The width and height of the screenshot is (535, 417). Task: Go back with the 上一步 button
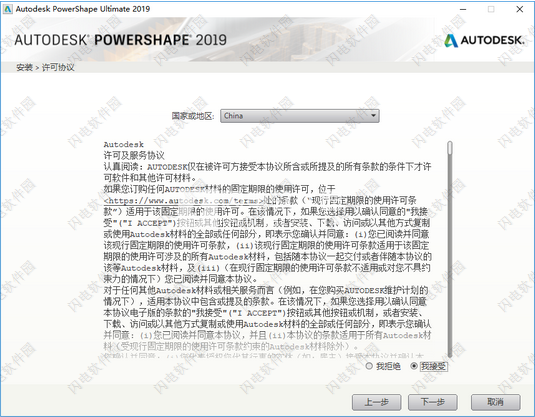pos(377,402)
